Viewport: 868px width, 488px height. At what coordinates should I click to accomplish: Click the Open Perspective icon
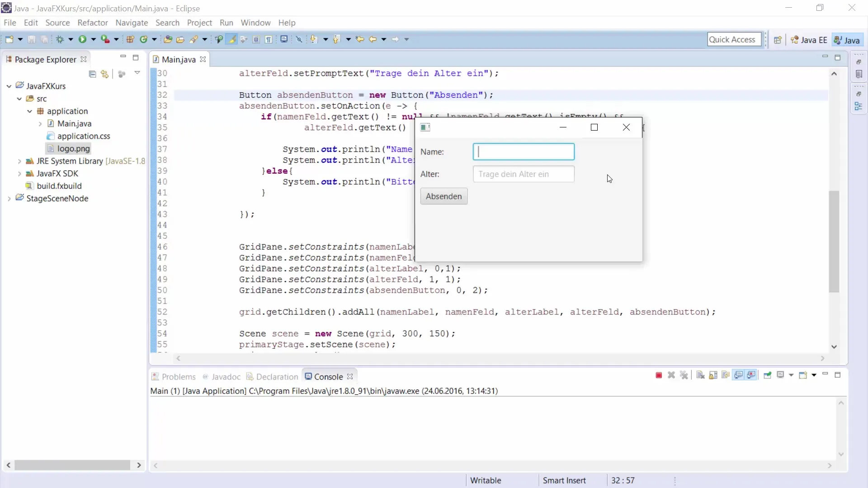pyautogui.click(x=778, y=40)
